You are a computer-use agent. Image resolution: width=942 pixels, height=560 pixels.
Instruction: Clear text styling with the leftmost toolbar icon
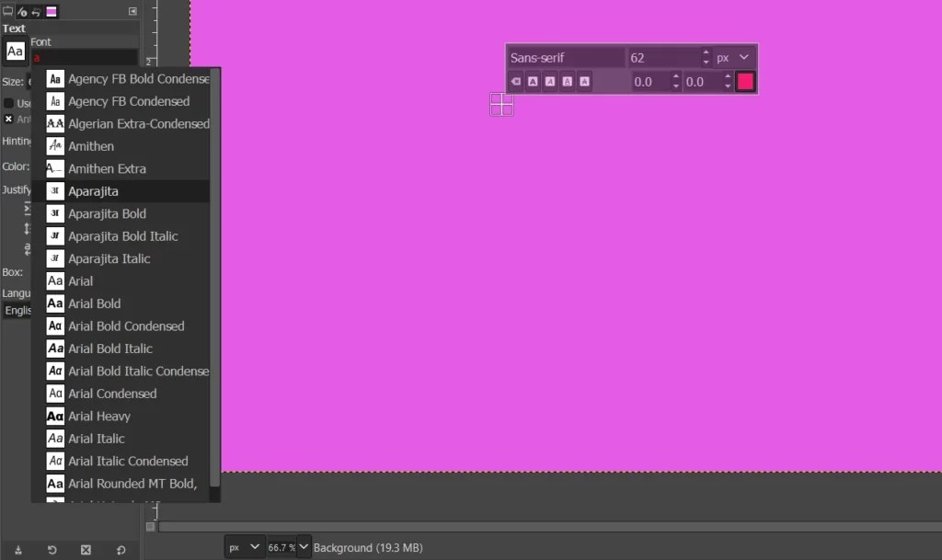[x=515, y=81]
